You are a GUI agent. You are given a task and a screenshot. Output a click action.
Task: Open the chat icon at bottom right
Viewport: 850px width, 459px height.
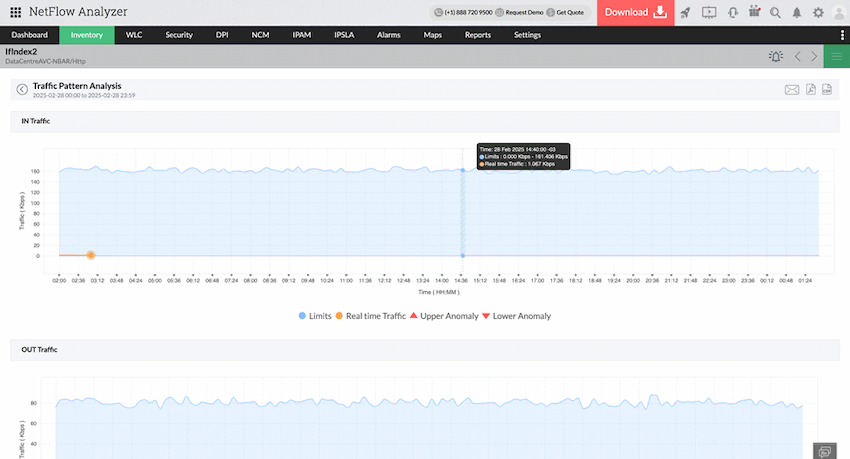[825, 451]
